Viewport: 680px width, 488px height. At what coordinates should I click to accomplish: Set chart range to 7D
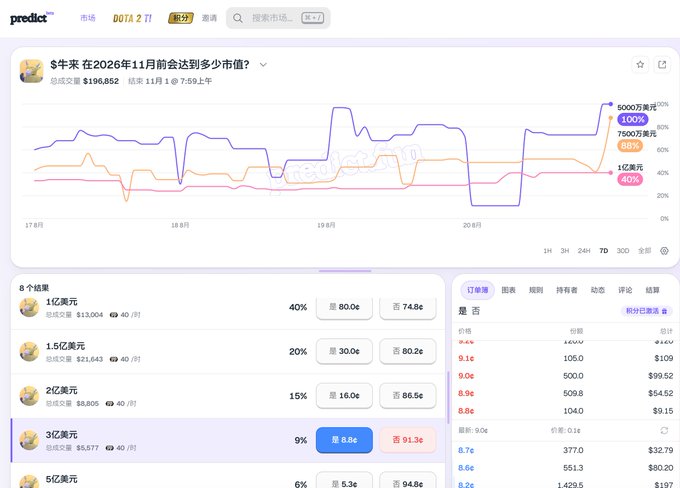pyautogui.click(x=604, y=251)
